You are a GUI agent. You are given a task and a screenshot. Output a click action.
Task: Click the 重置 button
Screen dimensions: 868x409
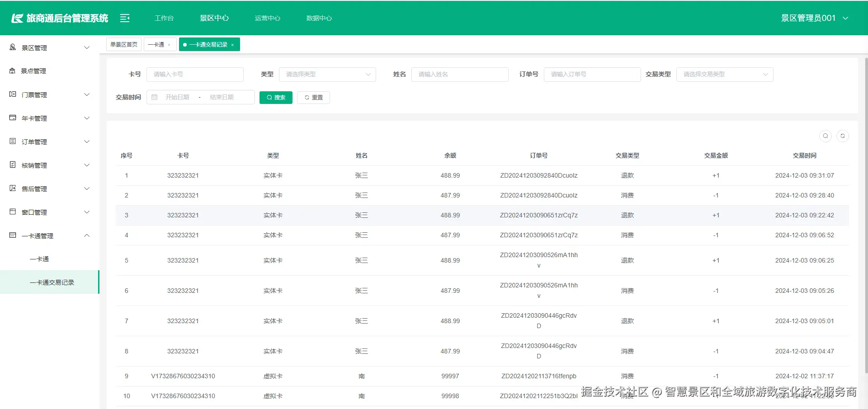coord(313,97)
